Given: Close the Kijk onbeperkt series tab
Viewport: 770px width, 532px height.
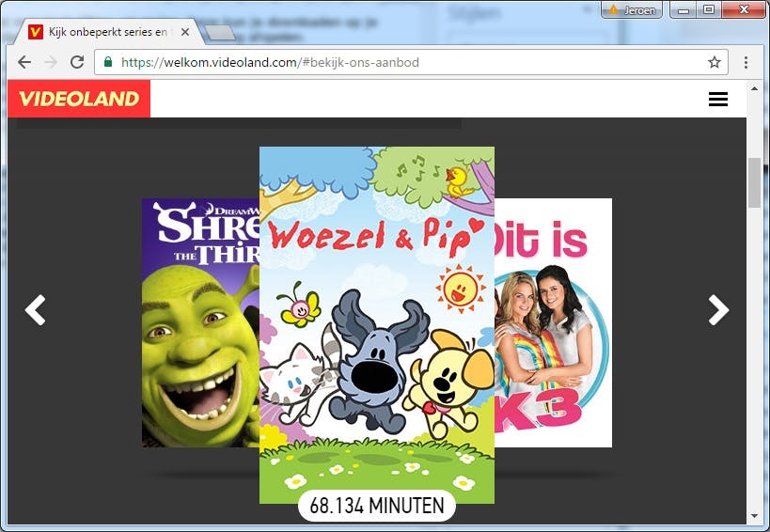Looking at the screenshot, I should (x=185, y=32).
